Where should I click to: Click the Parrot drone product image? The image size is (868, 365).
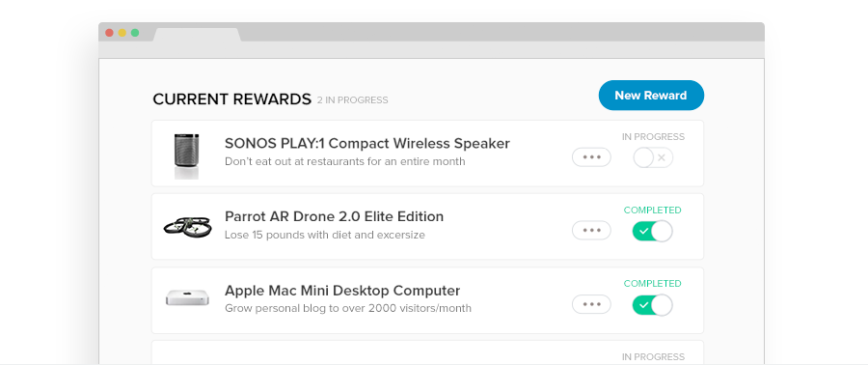coord(187,226)
